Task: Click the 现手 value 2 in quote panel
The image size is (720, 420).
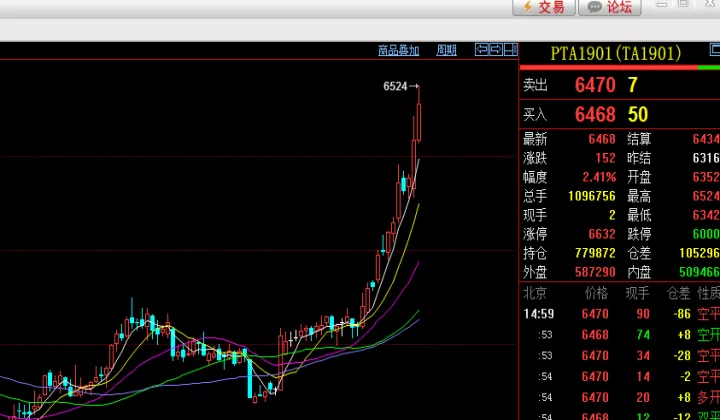Action: coord(612,215)
